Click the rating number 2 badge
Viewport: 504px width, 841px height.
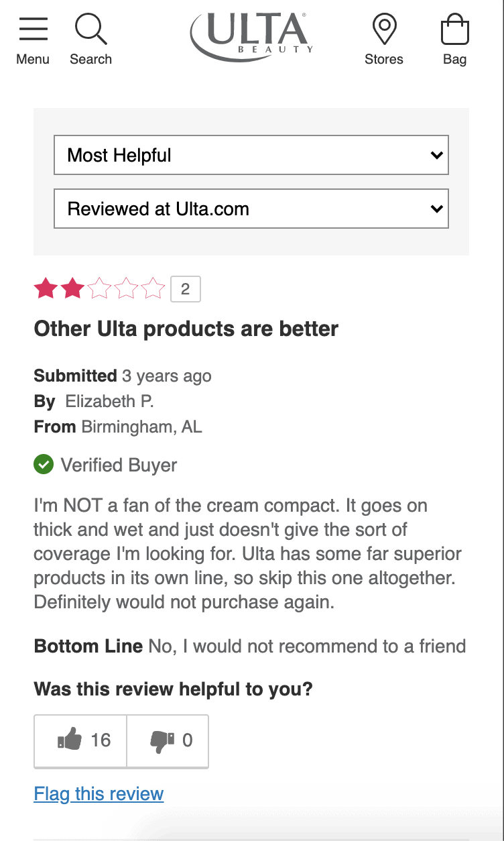pos(186,289)
